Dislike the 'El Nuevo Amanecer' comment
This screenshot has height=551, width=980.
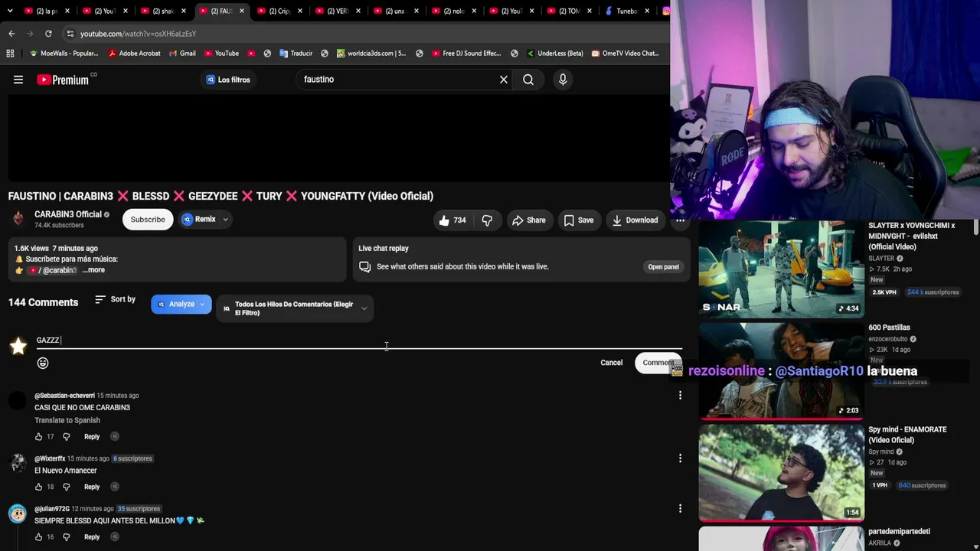coord(66,487)
